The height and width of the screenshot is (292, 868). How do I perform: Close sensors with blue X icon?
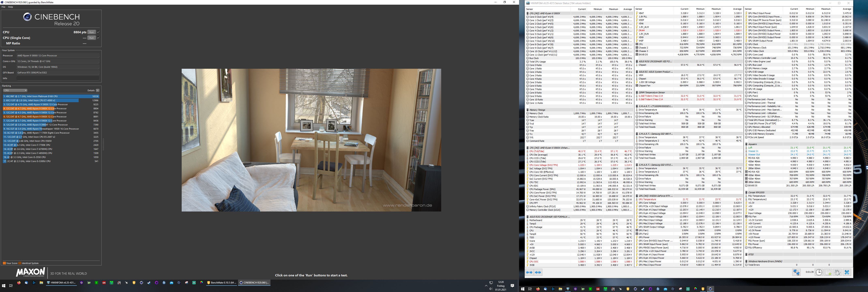click(x=847, y=273)
